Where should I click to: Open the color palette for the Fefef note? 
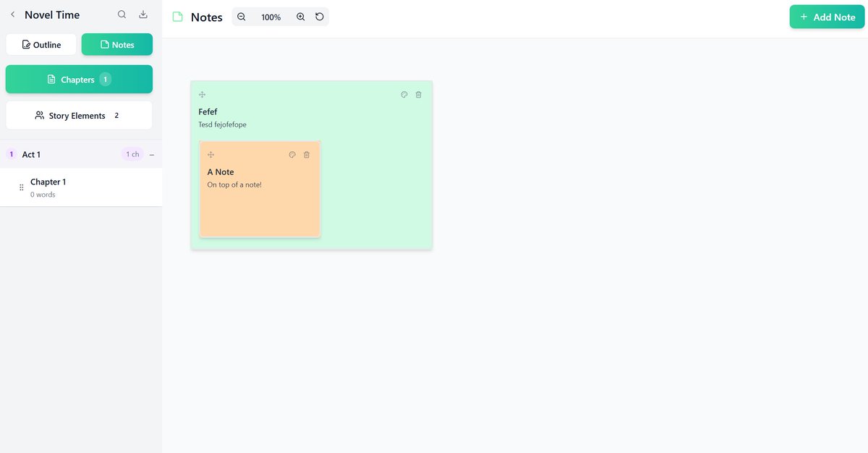pyautogui.click(x=404, y=95)
